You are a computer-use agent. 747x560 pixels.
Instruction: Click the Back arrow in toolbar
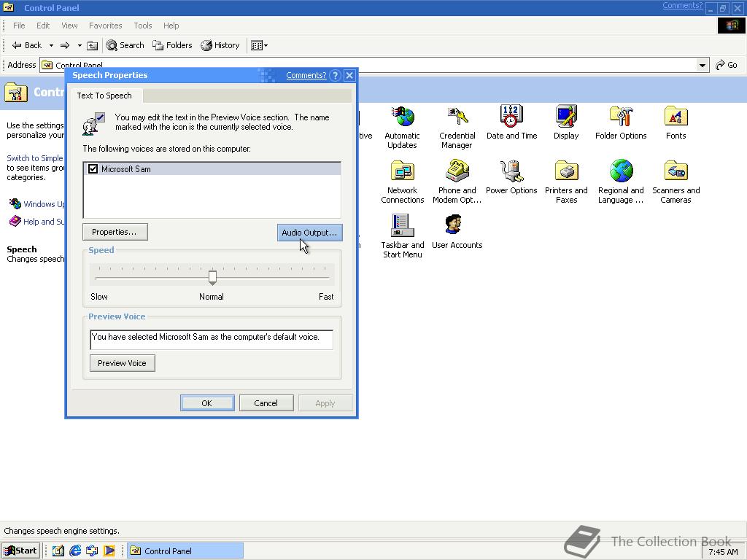point(27,45)
